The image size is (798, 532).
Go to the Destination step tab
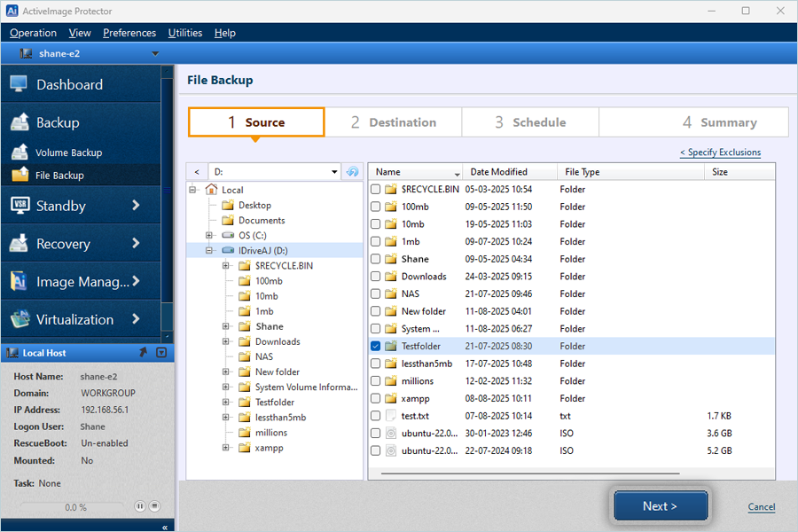(x=394, y=122)
